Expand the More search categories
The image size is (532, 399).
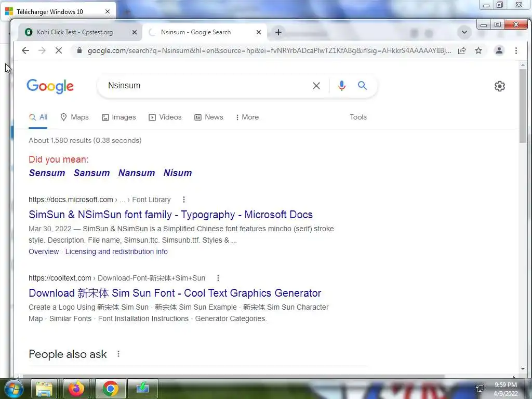(x=247, y=117)
